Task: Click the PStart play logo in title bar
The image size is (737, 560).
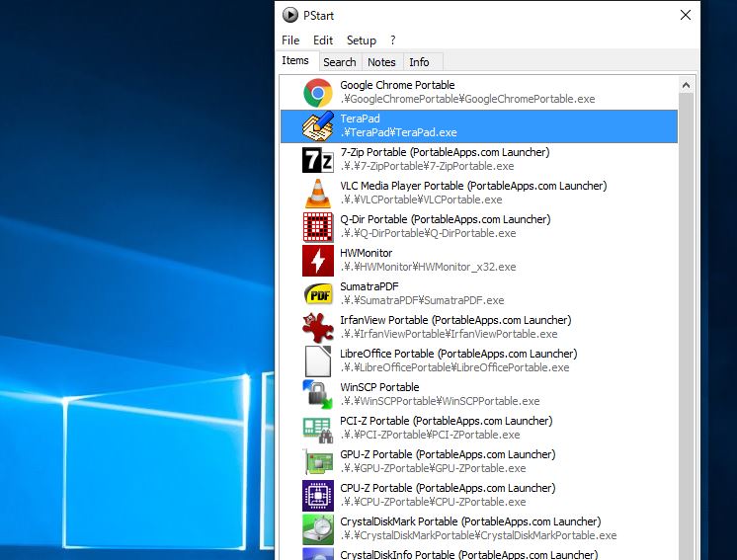Action: 290,15
